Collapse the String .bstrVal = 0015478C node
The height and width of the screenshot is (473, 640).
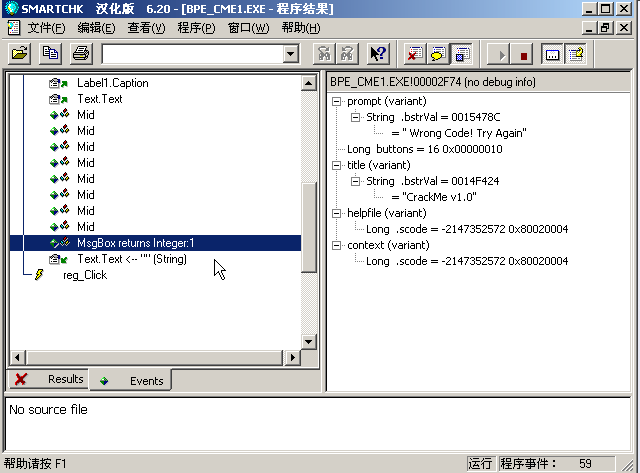click(x=356, y=117)
